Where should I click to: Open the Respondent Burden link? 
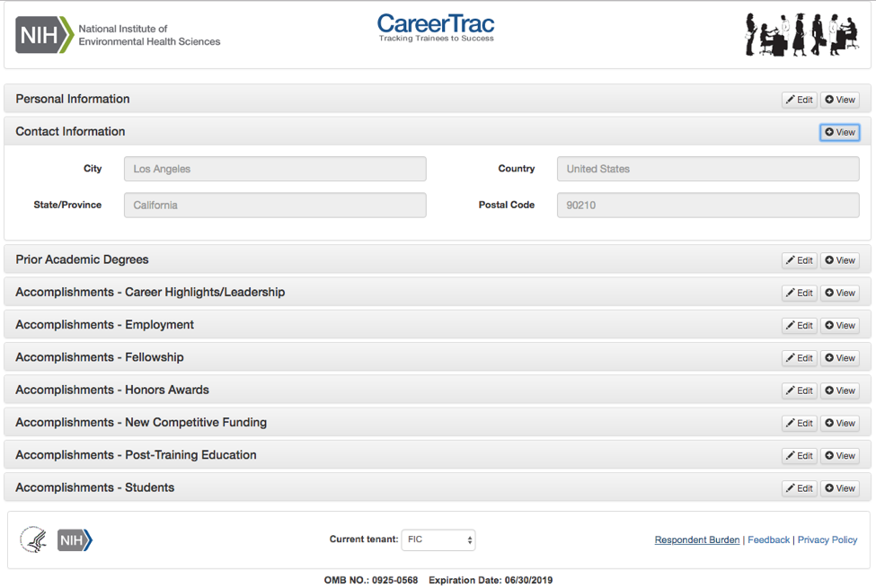click(697, 540)
